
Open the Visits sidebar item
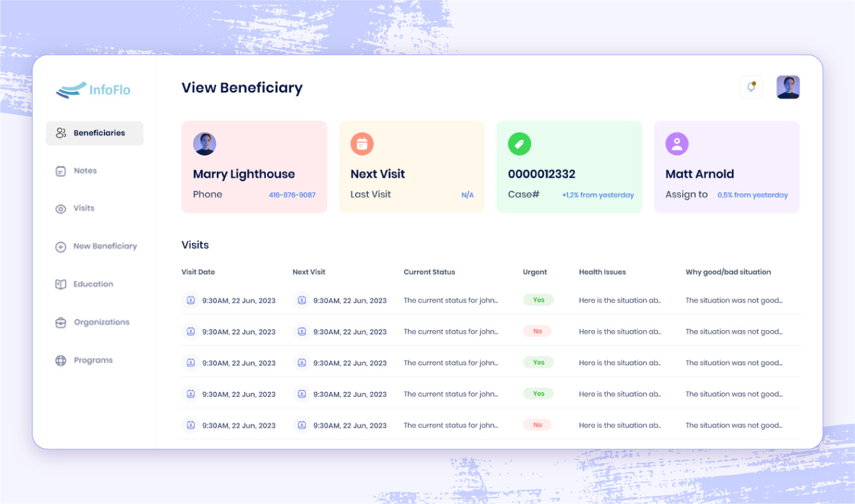click(83, 208)
